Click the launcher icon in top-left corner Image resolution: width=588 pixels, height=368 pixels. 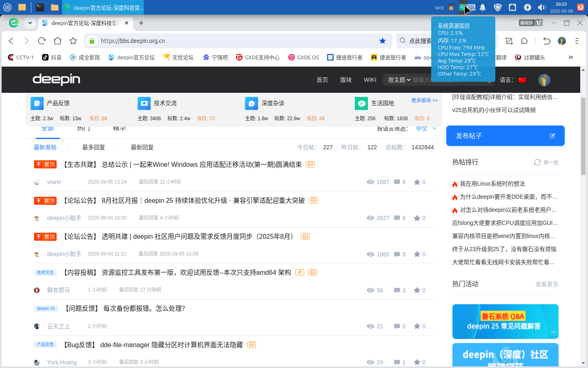point(7,7)
